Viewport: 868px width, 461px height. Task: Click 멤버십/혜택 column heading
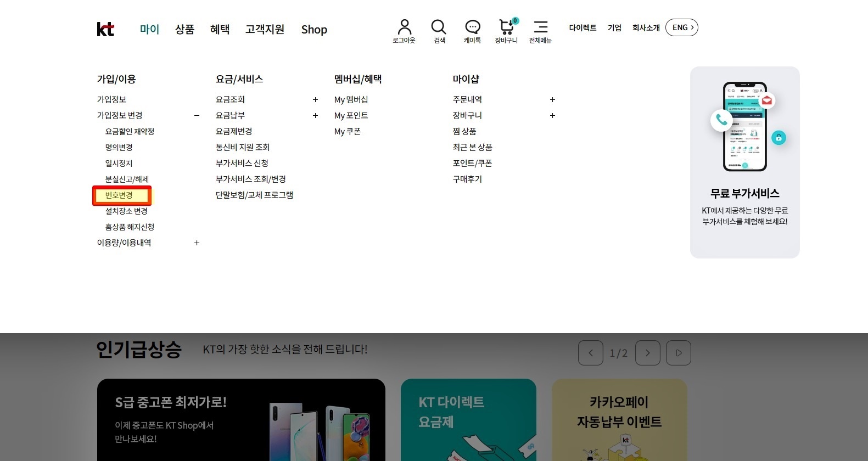(358, 79)
